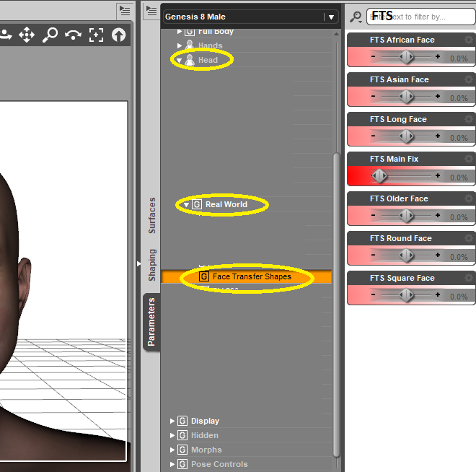Open FTS Square Face settings gear
The image size is (476, 472).
469,278
